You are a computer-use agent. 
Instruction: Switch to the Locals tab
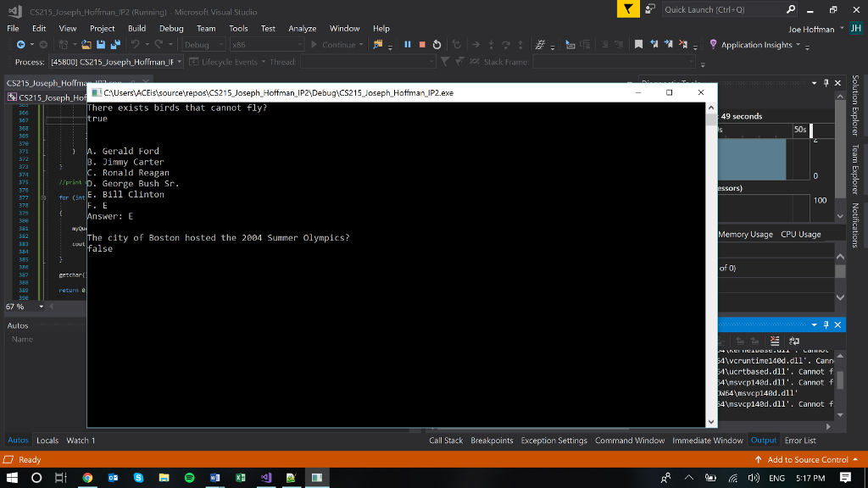[x=47, y=440]
